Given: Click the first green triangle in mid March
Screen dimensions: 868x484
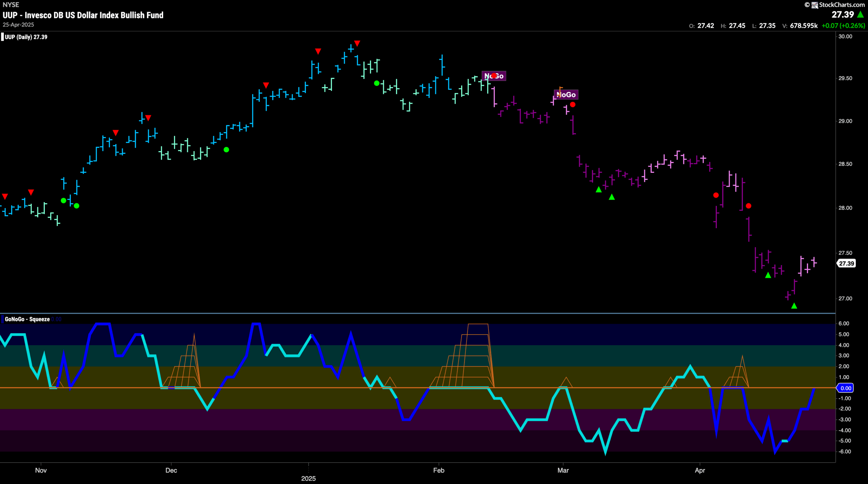Looking at the screenshot, I should pos(599,189).
